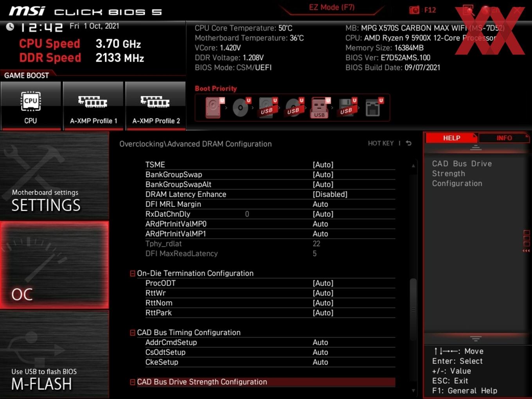
Task: Take a screenshot with the F12 camera icon
Action: coord(414,10)
